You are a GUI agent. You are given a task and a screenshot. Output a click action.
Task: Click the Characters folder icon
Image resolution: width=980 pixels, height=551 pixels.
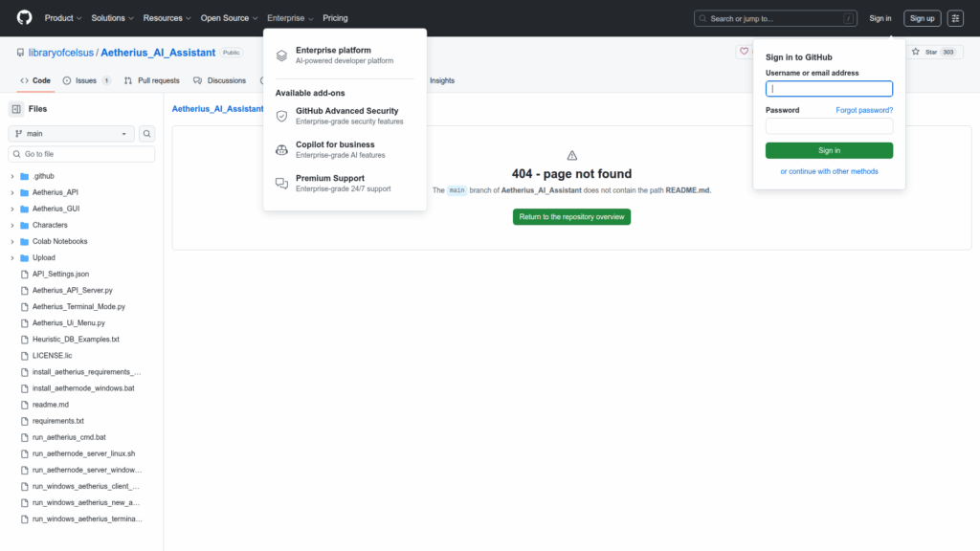pos(24,225)
